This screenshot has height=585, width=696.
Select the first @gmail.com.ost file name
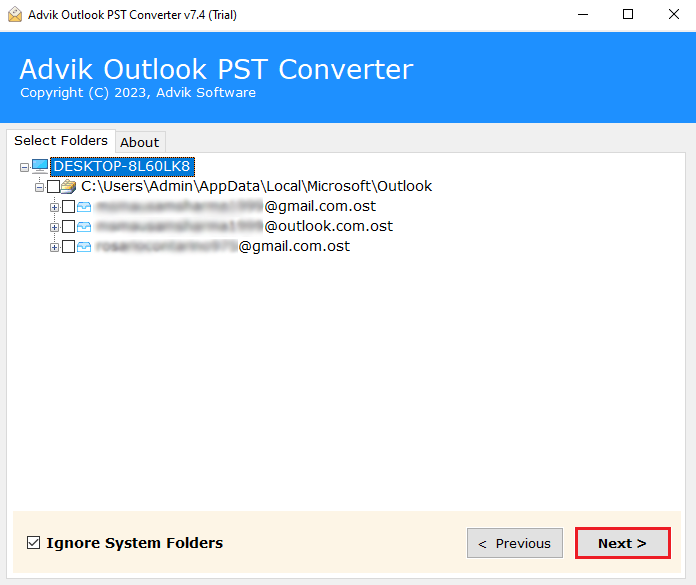click(x=236, y=206)
